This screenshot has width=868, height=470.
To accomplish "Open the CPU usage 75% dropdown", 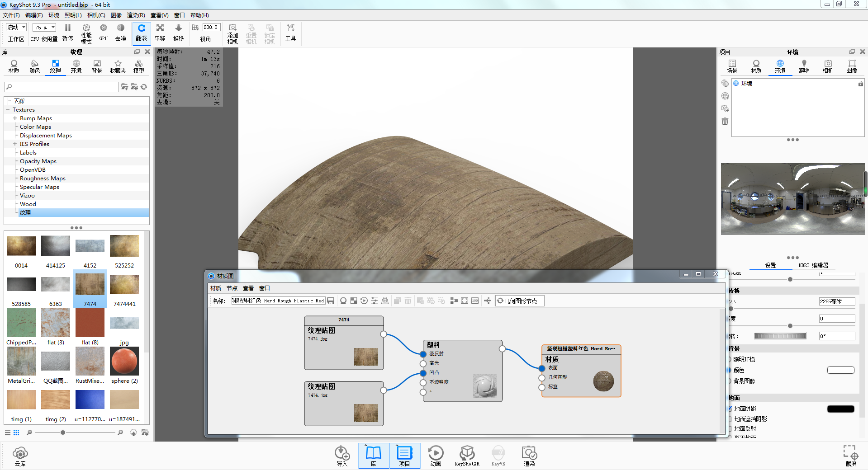I will 45,28.
